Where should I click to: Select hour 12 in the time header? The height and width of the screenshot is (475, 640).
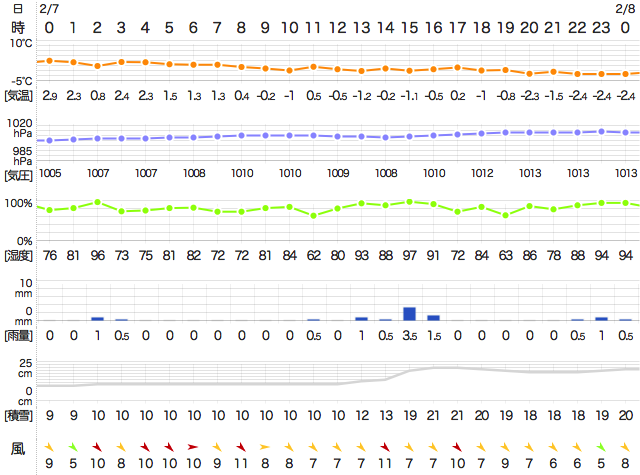point(337,27)
